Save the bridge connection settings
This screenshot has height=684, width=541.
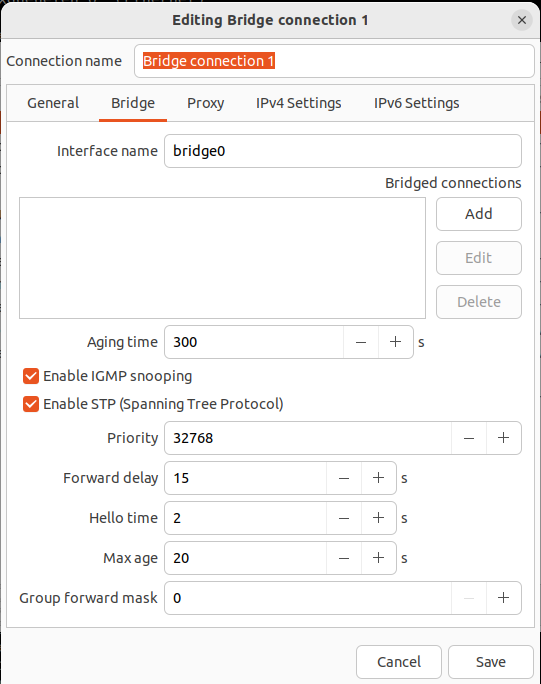pos(491,662)
